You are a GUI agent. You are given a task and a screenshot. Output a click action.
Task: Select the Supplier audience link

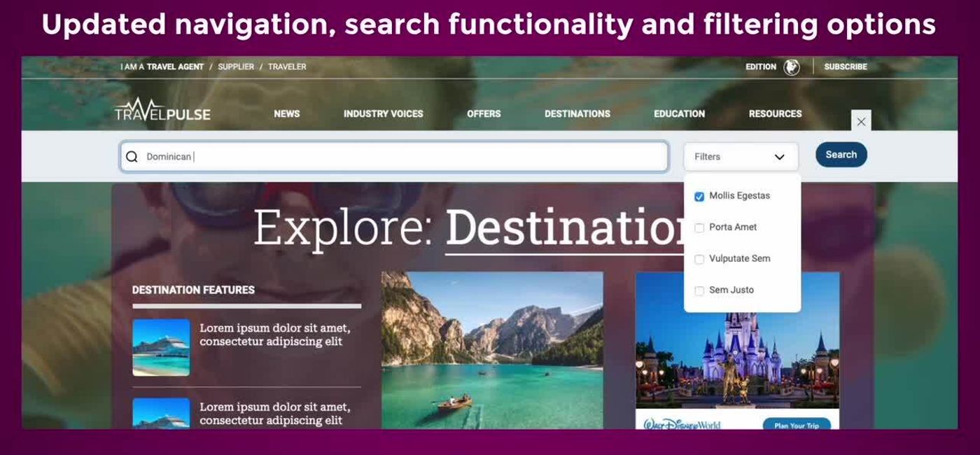click(x=236, y=67)
